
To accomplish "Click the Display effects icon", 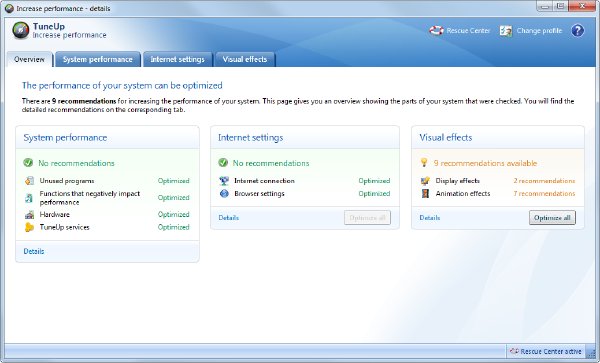I will click(425, 181).
